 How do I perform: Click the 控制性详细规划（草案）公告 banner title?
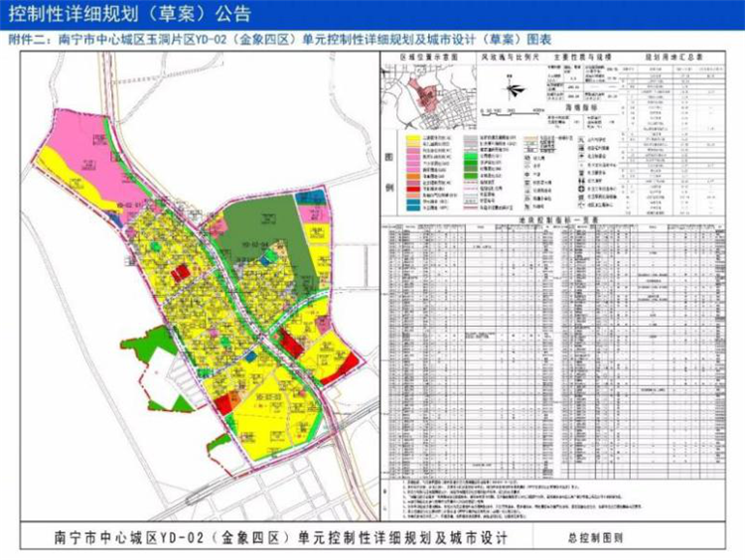tap(130, 14)
